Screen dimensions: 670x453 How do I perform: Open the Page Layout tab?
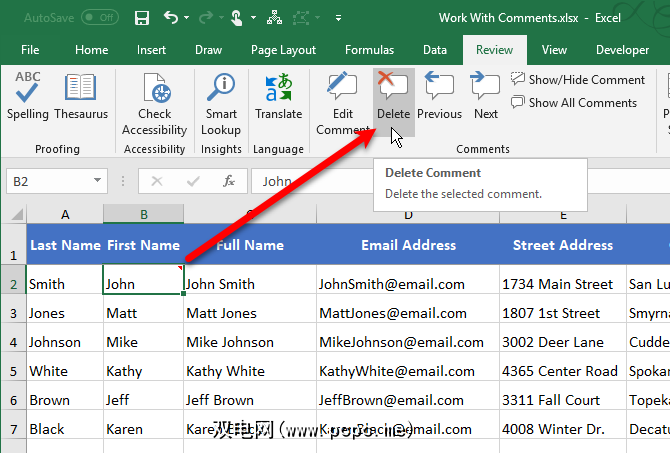click(284, 50)
